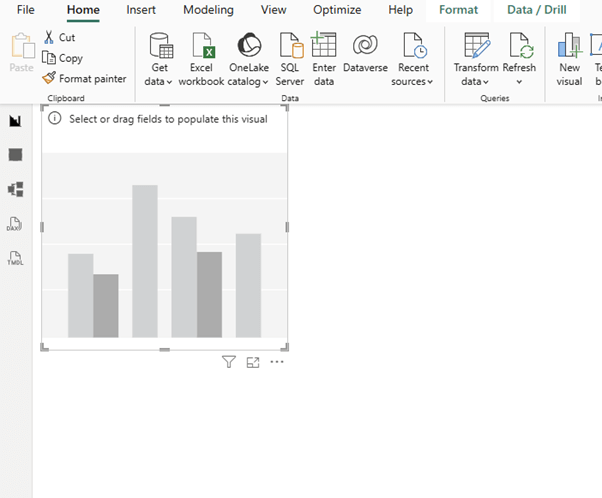Viewport: 602px width, 498px height.
Task: Open the SQL Server data source
Action: pyautogui.click(x=290, y=46)
